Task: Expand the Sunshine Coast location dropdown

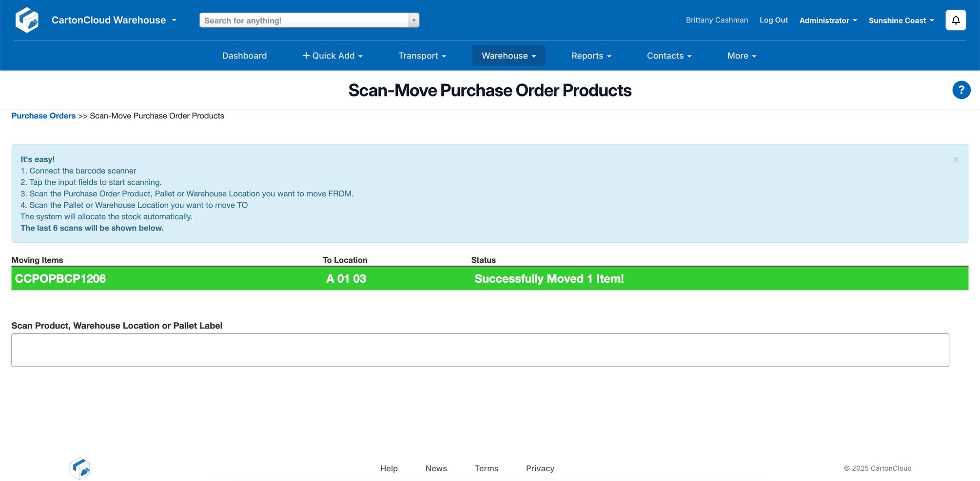Action: tap(901, 20)
